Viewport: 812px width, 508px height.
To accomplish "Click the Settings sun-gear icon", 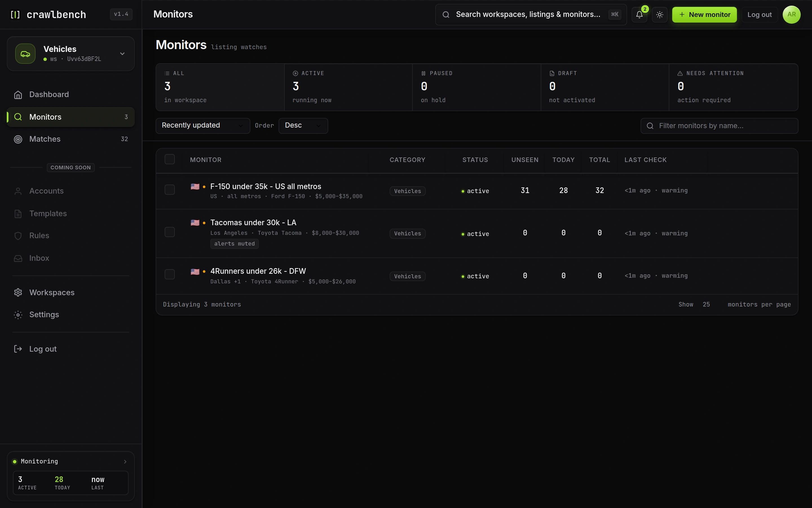I will click(x=18, y=315).
